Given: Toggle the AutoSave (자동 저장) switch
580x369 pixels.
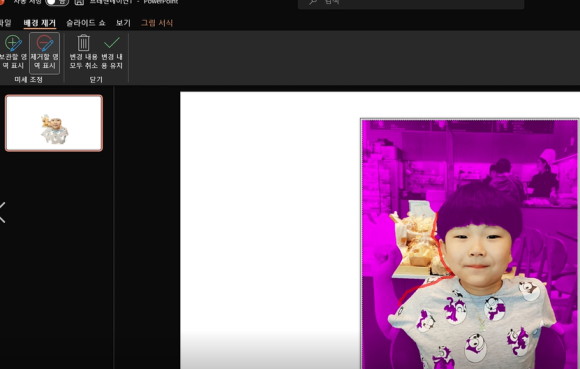Looking at the screenshot, I should (56, 2).
